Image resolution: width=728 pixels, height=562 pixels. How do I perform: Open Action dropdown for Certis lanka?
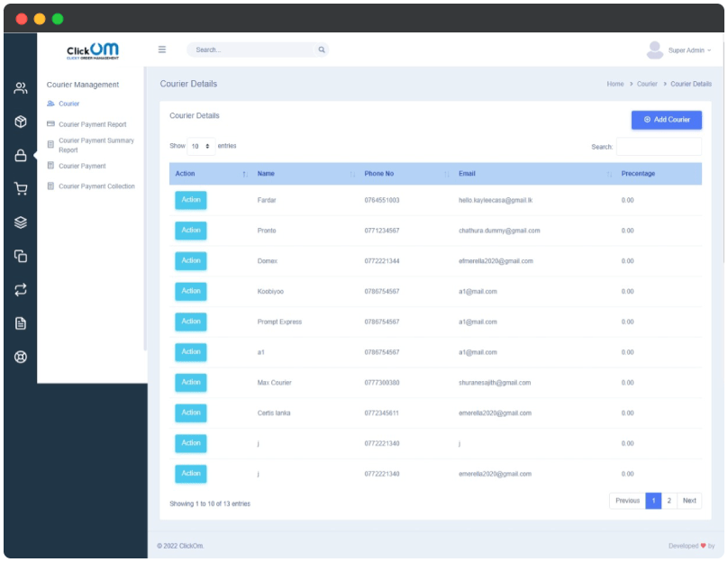(191, 412)
